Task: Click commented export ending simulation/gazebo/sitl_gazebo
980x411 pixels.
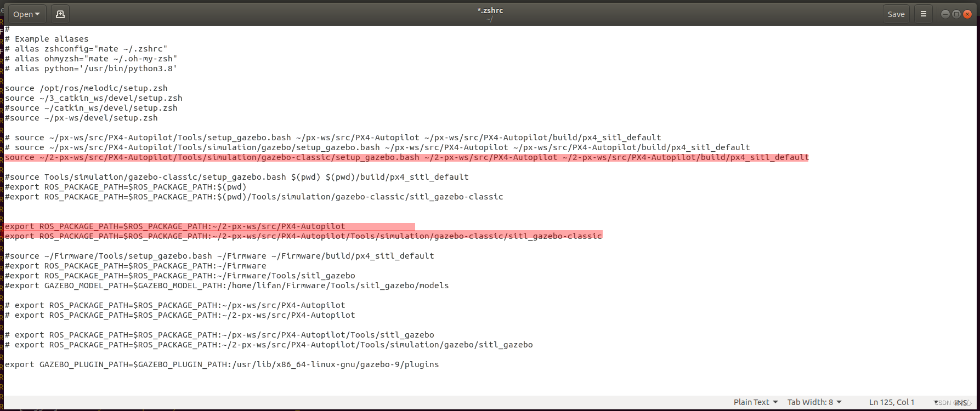Action: tap(269, 345)
